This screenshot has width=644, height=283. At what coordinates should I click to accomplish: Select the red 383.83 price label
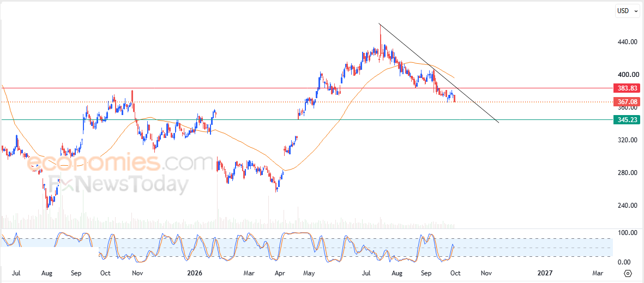coord(627,88)
